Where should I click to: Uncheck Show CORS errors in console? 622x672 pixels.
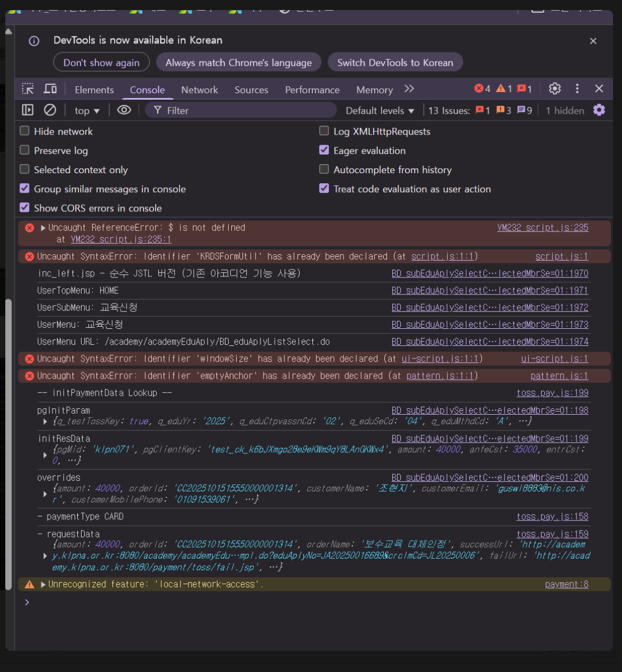pyautogui.click(x=24, y=208)
